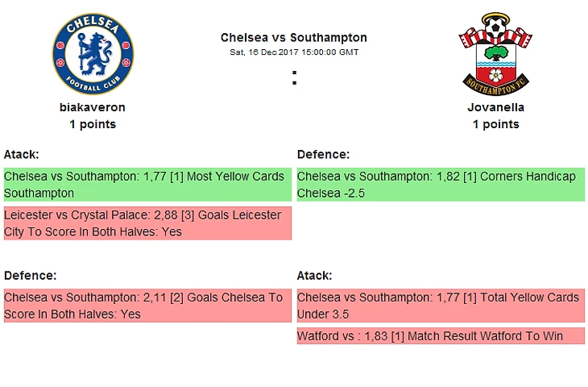
Task: Select the green Most Yellow Cards Southampton bet
Action: [x=147, y=185]
